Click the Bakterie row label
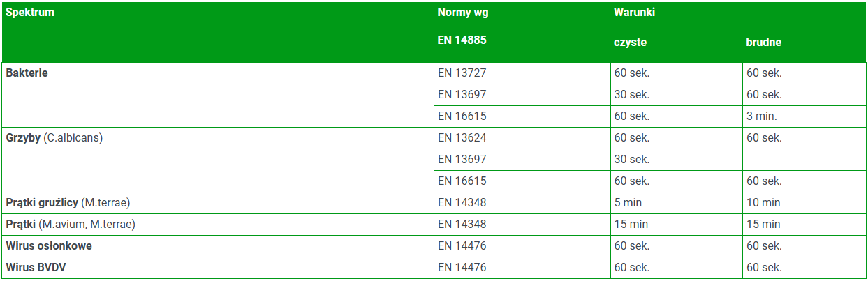The width and height of the screenshot is (868, 281). click(27, 73)
